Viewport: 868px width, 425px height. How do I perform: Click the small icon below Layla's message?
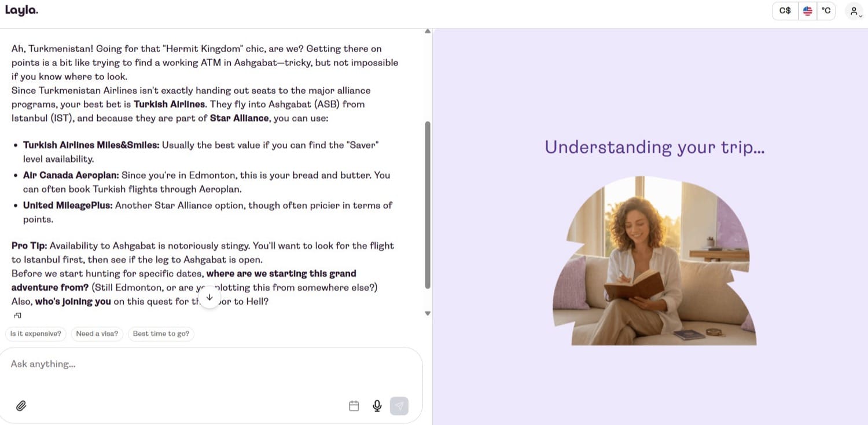(17, 316)
